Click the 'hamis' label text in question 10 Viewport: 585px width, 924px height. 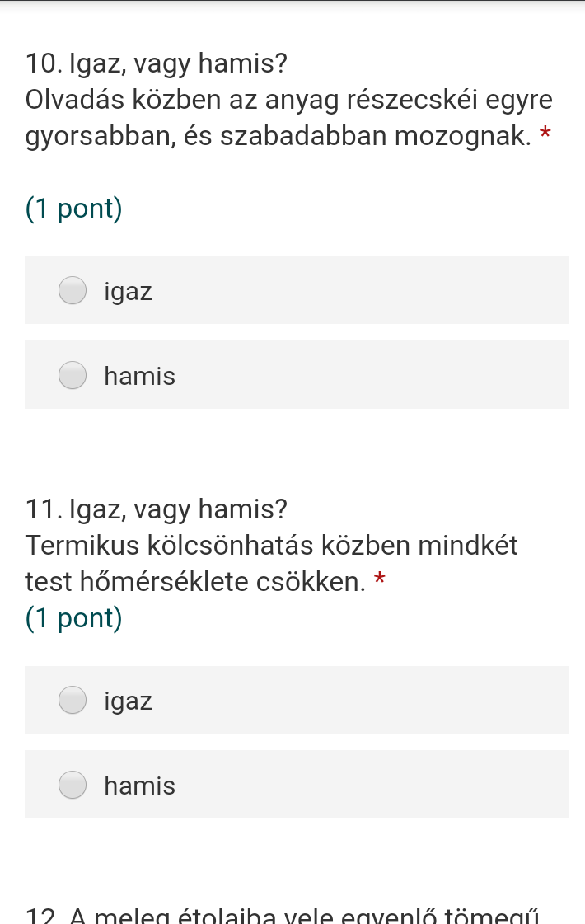[140, 377]
